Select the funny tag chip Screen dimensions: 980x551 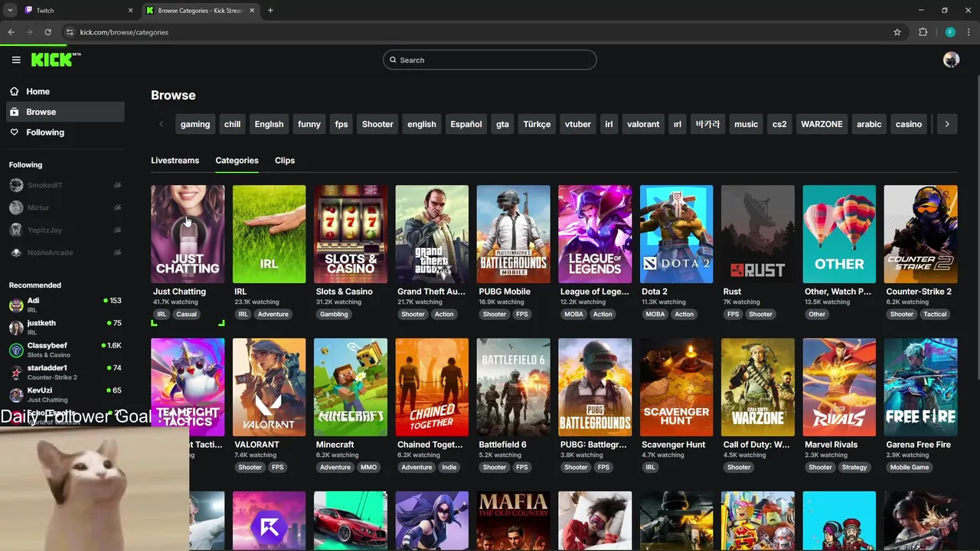point(309,124)
